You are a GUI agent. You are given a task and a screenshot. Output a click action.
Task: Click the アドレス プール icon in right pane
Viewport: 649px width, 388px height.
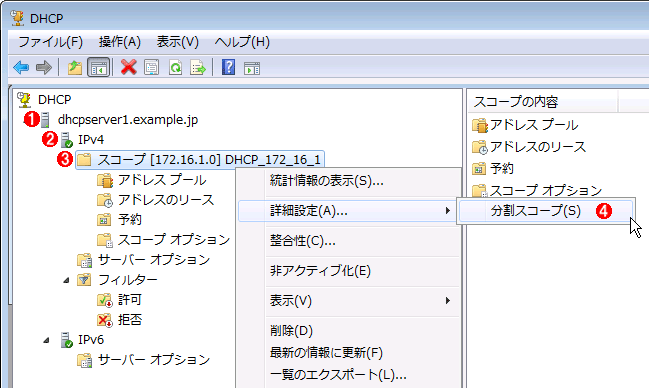[x=480, y=125]
